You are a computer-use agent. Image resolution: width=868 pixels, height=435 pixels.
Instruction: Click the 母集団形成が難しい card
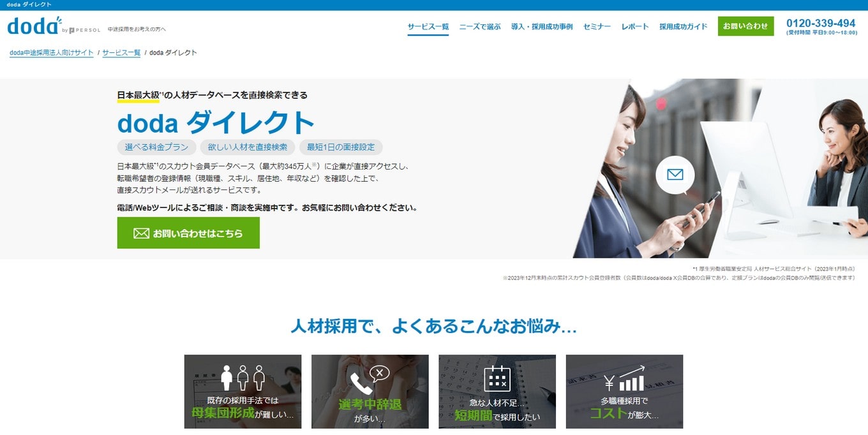point(243,392)
